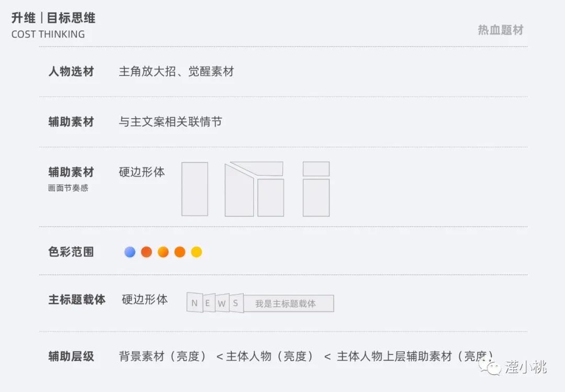This screenshot has width=565, height=392.
Task: Click the 主标题载体 row heading
Action: coord(77,300)
